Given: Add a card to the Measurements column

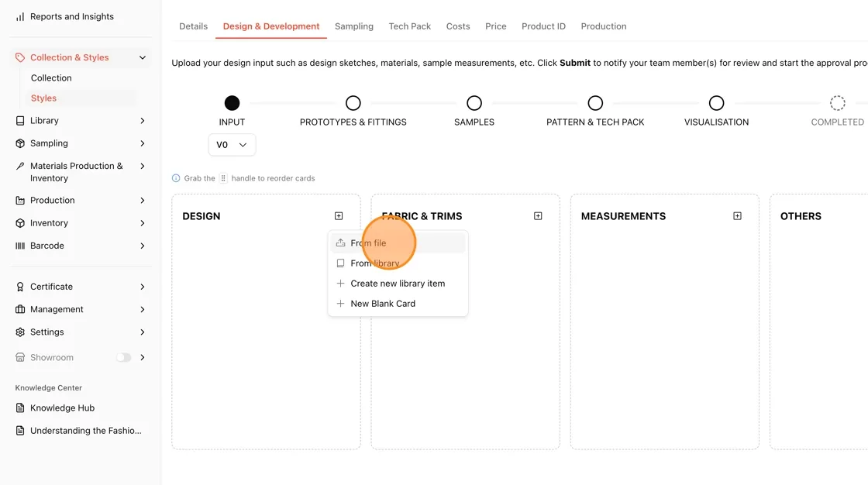Looking at the screenshot, I should [737, 216].
